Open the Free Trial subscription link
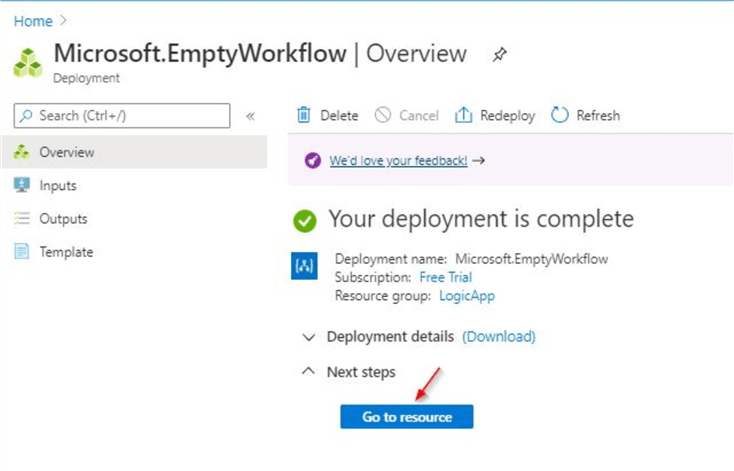 [x=445, y=277]
